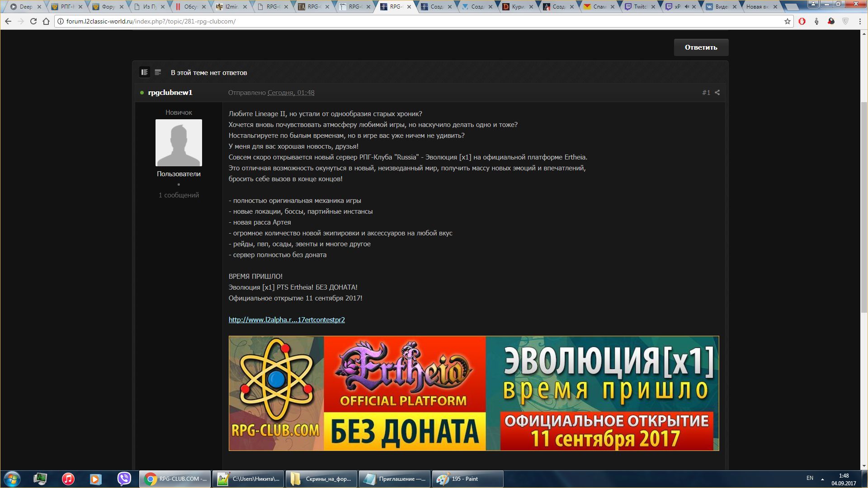Open iTunes from the taskbar
The height and width of the screenshot is (488, 868).
pos(68,479)
